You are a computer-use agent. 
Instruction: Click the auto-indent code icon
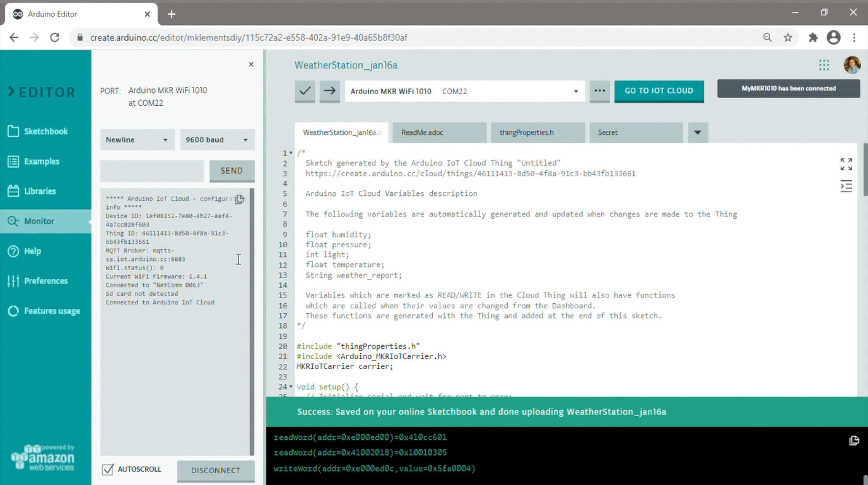846,186
